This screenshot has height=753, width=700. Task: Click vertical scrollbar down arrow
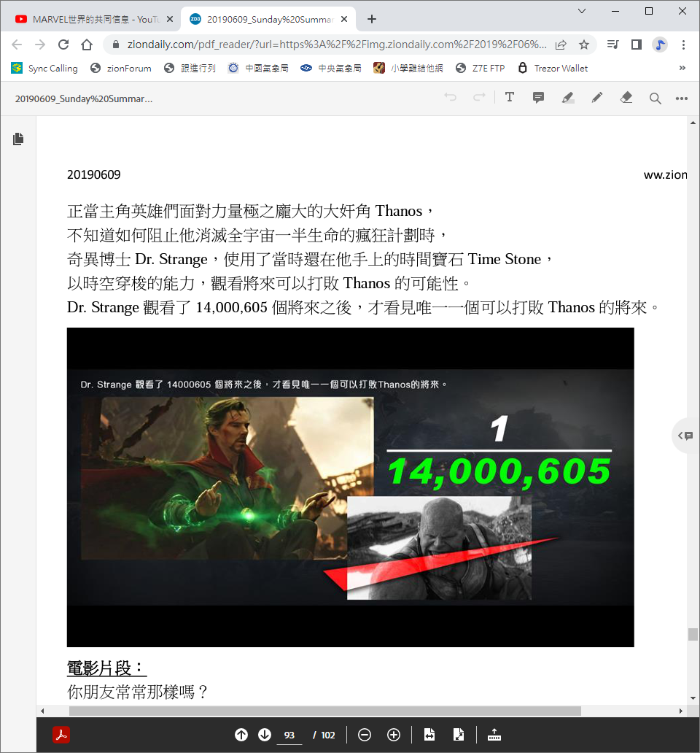(x=693, y=698)
